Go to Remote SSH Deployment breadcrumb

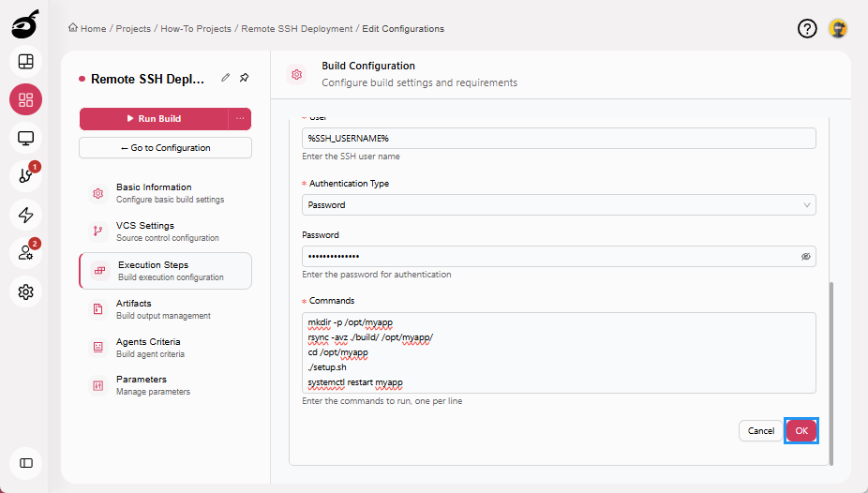pyautogui.click(x=297, y=29)
